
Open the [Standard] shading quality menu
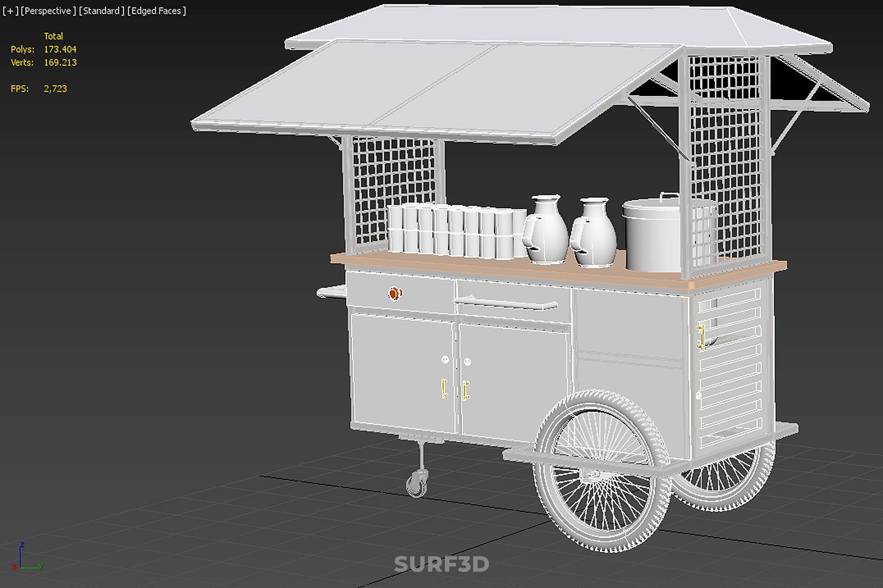[101, 11]
